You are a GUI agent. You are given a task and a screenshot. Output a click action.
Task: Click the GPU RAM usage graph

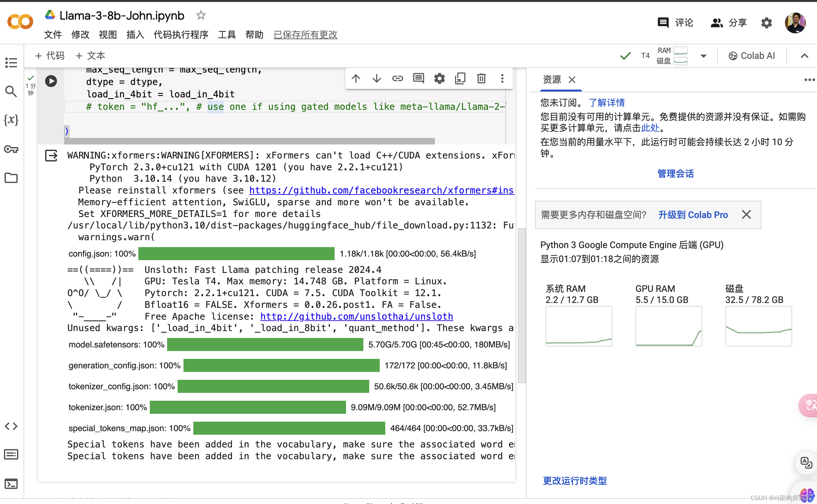669,326
